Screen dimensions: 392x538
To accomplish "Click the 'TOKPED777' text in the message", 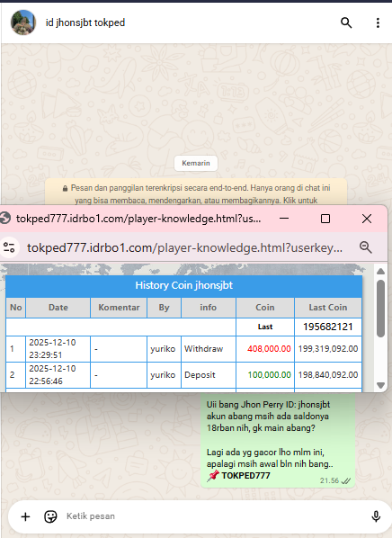I will pos(245,476).
